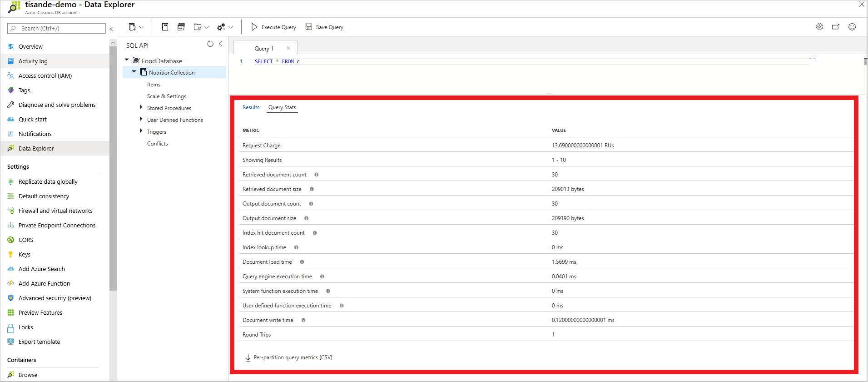868x382 pixels.
Task: Run the query with Execute Query
Action: tap(273, 27)
